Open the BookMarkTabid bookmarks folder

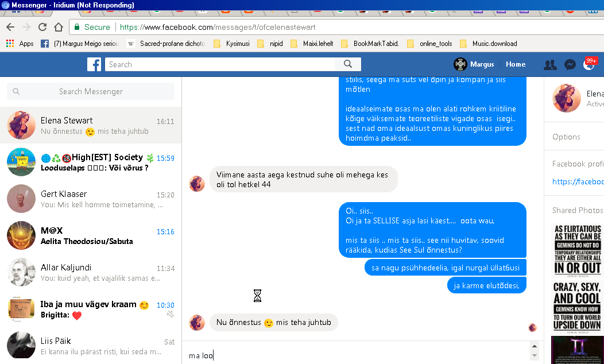370,44
